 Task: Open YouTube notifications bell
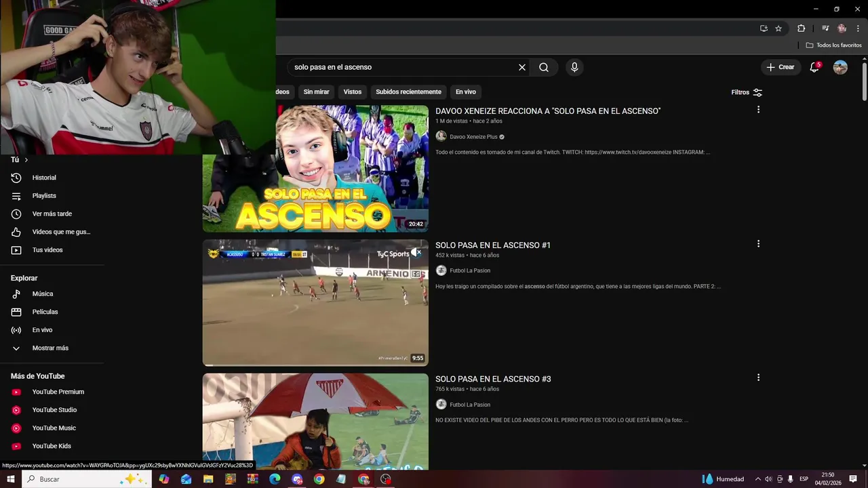(x=814, y=67)
